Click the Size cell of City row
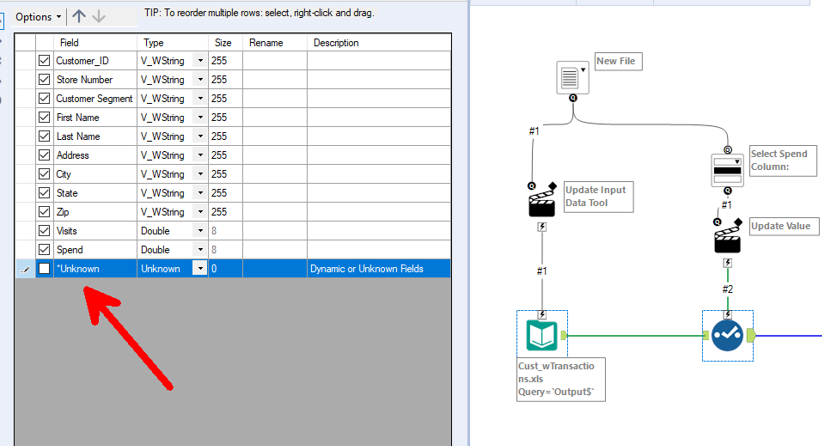Screen dimensions: 822x446 (225, 174)
